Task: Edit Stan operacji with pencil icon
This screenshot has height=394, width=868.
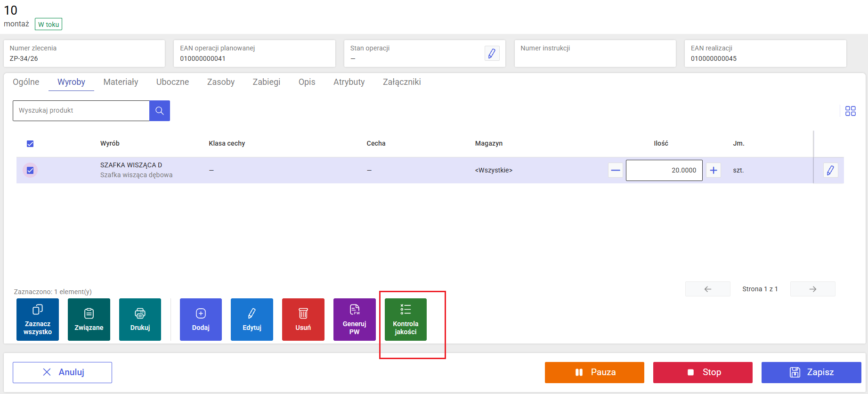Action: [x=492, y=53]
